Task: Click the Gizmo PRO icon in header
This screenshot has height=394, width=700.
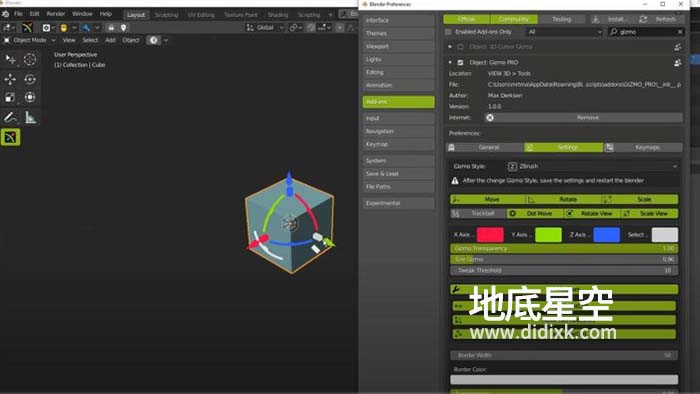Action: tap(28, 28)
